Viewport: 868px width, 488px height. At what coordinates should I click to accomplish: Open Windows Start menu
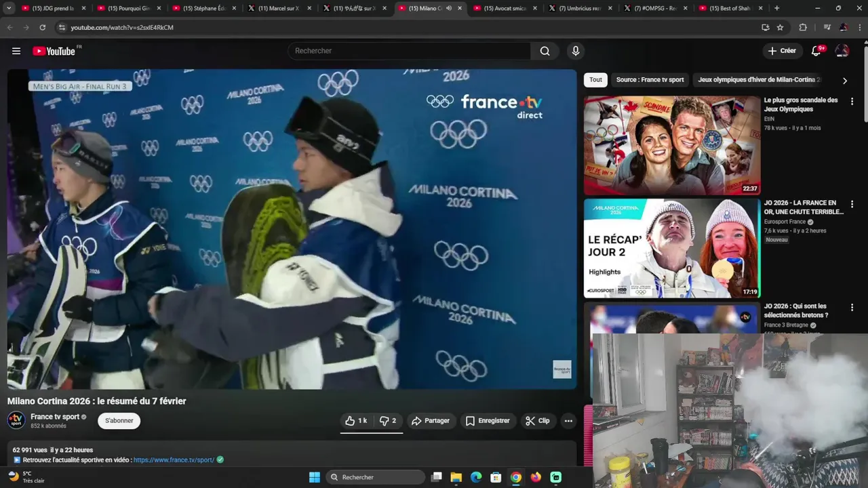pyautogui.click(x=315, y=477)
